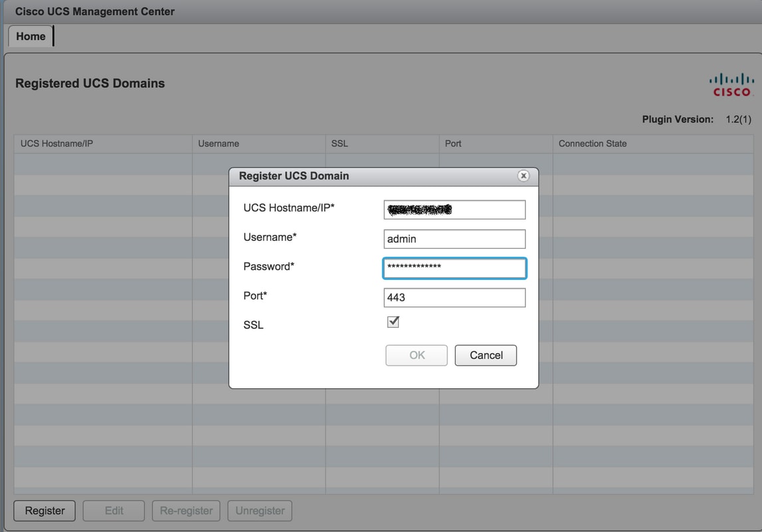This screenshot has width=762, height=532.
Task: Click the Unregister button
Action: pos(260,511)
